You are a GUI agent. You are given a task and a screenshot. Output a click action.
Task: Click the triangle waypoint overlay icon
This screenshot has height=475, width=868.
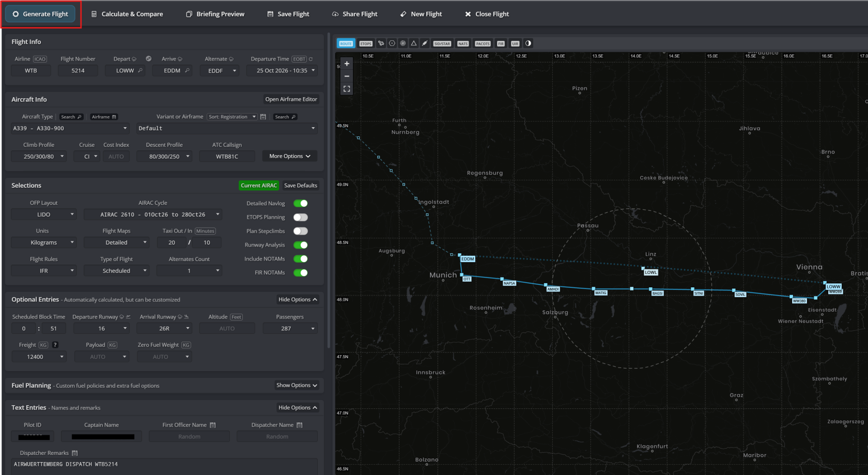click(414, 43)
